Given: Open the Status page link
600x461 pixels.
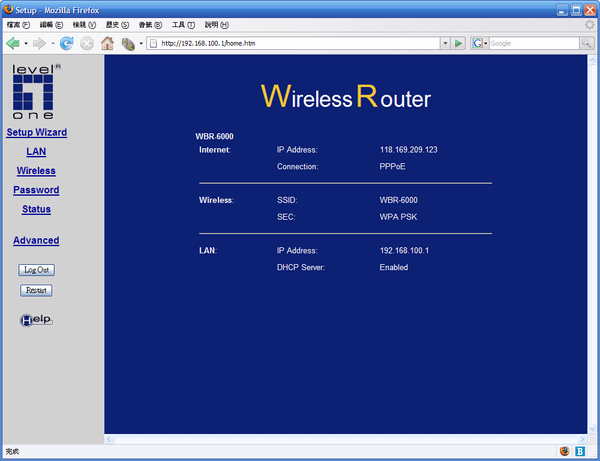Looking at the screenshot, I should 36,209.
